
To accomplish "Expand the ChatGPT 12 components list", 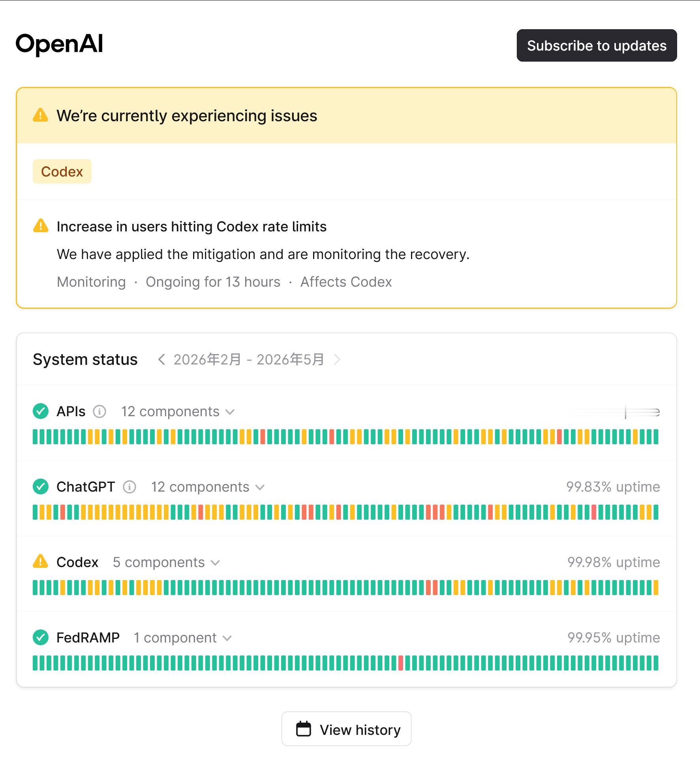I will click(x=208, y=487).
